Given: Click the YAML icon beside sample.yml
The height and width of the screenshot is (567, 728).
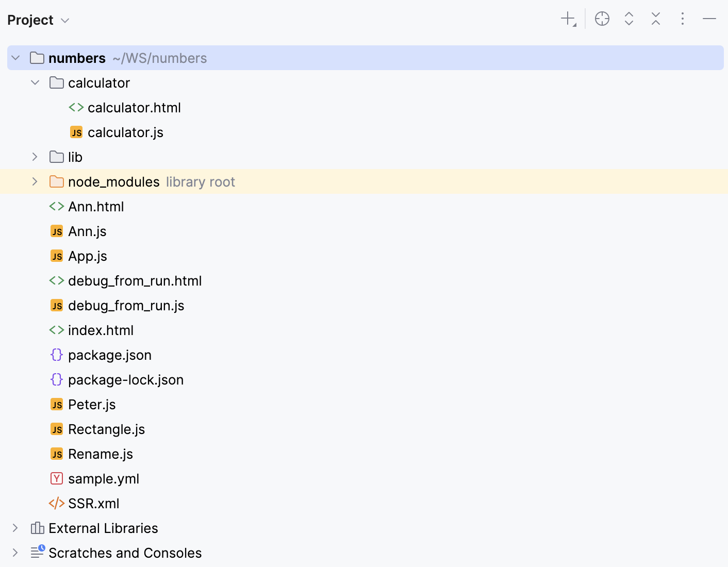Looking at the screenshot, I should (x=57, y=478).
